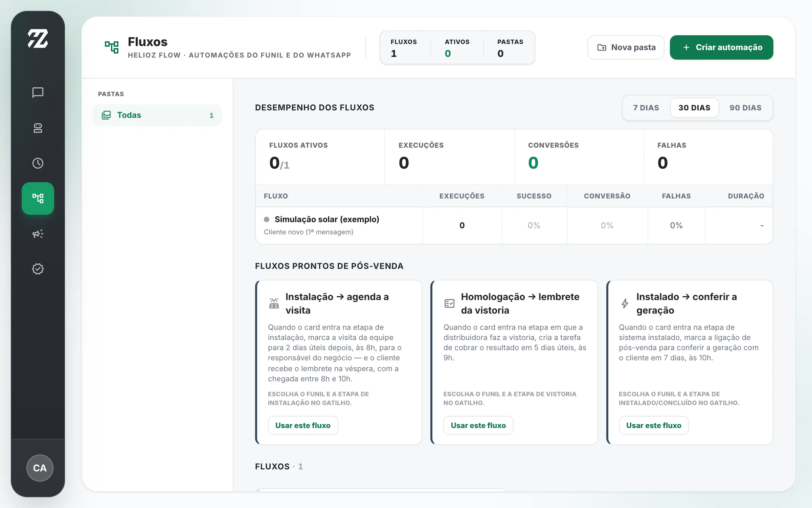
Task: Click the Helioz logo in sidebar
Action: 38,39
